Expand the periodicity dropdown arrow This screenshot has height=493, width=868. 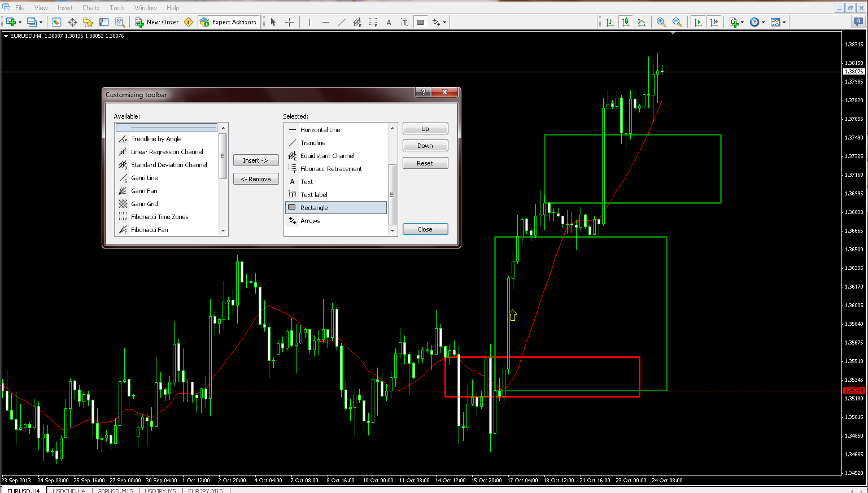(x=763, y=23)
